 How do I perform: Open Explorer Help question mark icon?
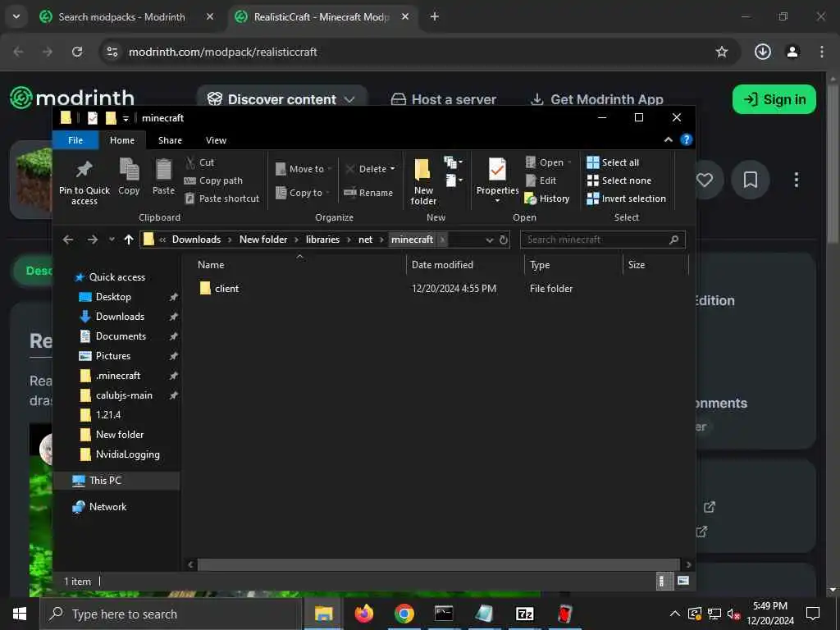(x=687, y=139)
